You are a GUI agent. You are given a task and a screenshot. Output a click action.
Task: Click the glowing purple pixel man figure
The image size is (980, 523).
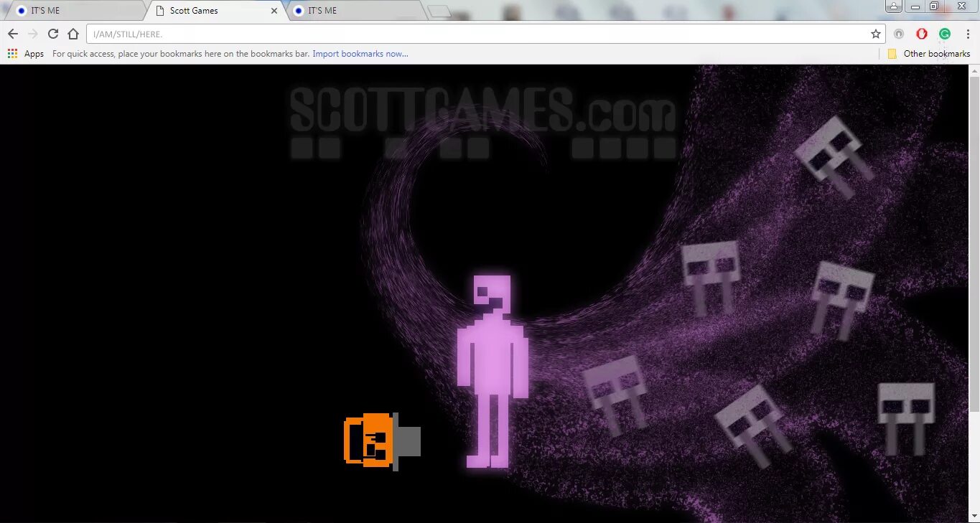click(493, 371)
